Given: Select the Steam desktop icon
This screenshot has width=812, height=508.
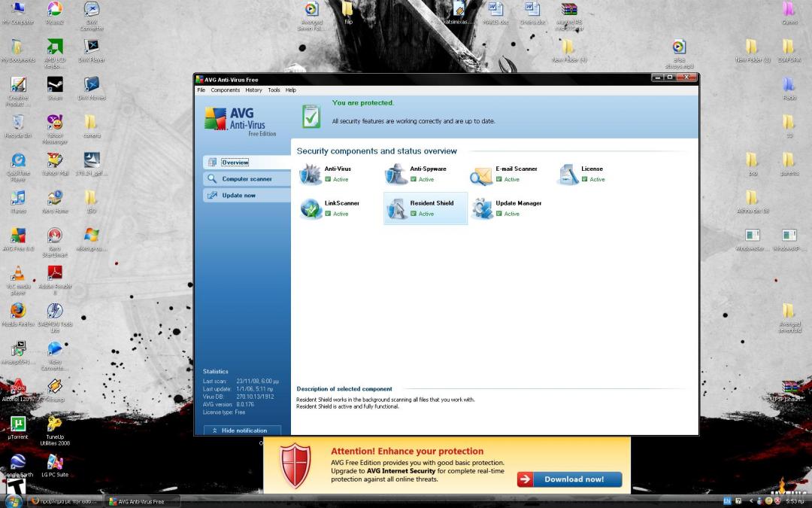Looking at the screenshot, I should [x=55, y=88].
